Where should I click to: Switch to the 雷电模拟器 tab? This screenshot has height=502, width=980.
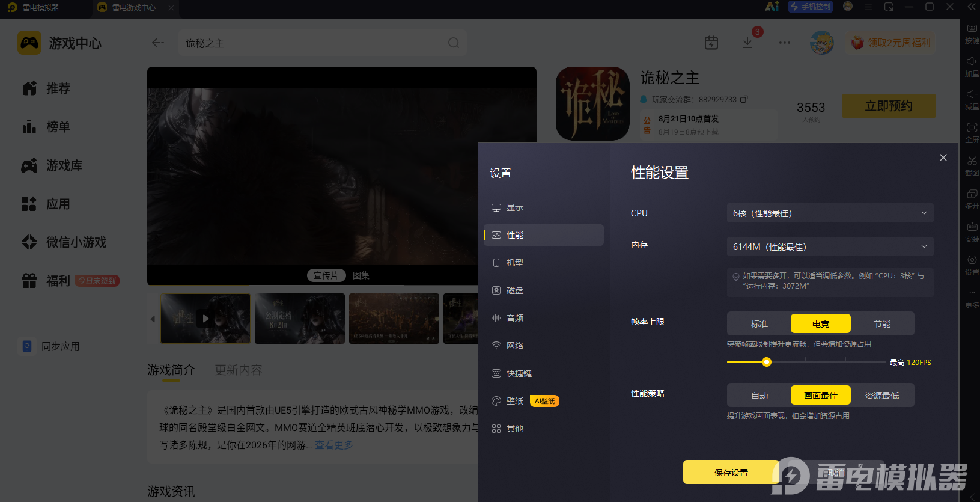pos(41,8)
